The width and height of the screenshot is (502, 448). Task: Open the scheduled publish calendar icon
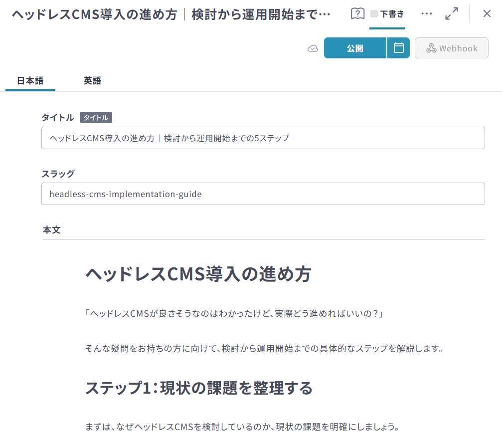398,48
